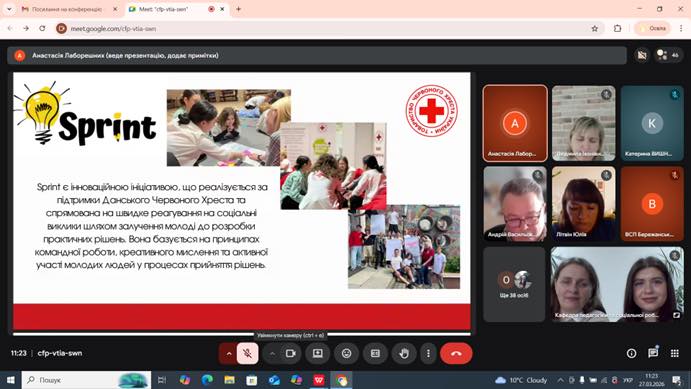The width and height of the screenshot is (691, 389).
Task: Open the Chrome extensions puzzle icon
Action: tap(617, 28)
